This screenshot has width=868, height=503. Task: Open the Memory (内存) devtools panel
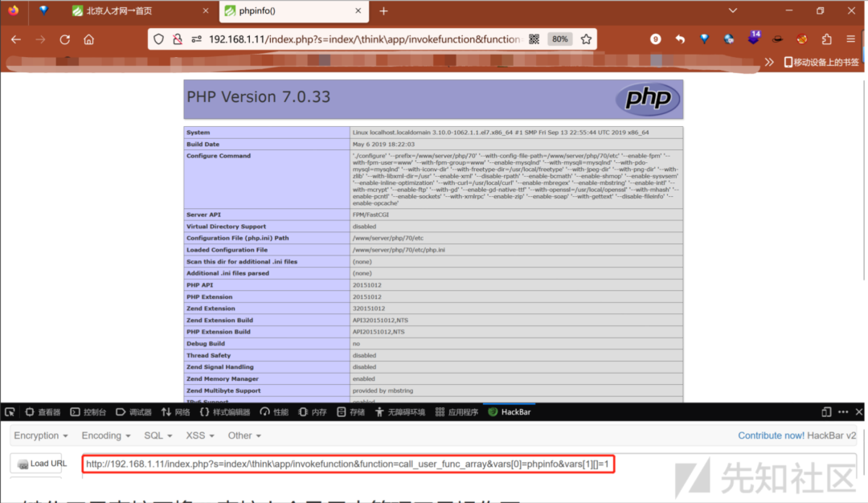[x=313, y=411]
